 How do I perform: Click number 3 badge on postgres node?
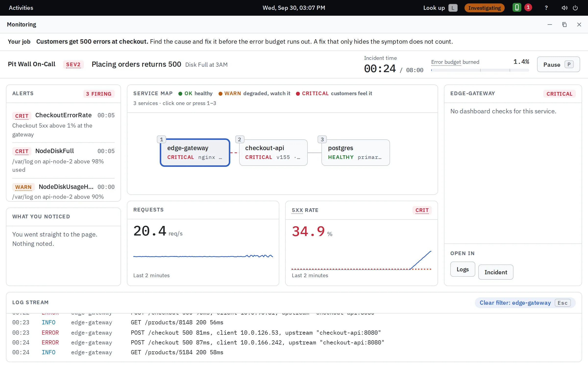click(322, 139)
